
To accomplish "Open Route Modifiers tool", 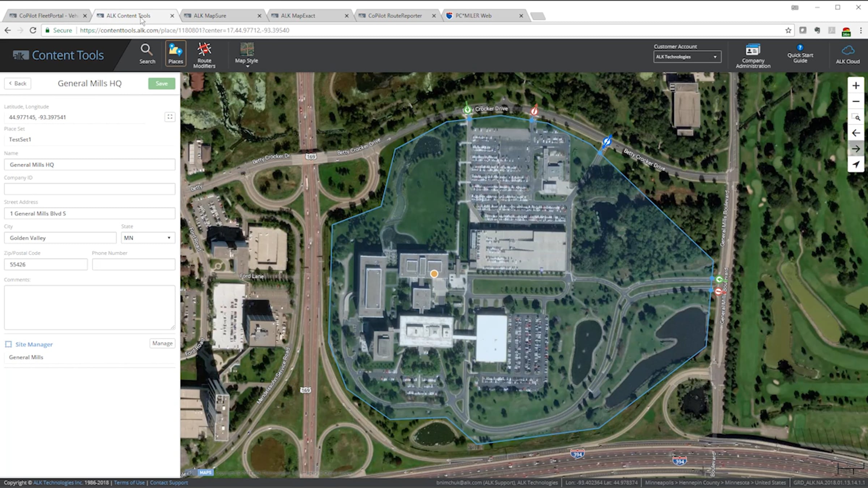I will coord(204,55).
